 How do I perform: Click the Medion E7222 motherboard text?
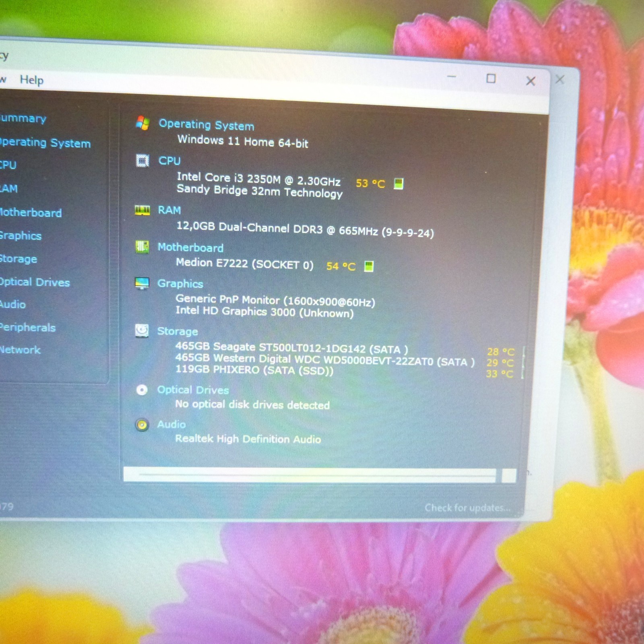(x=244, y=264)
